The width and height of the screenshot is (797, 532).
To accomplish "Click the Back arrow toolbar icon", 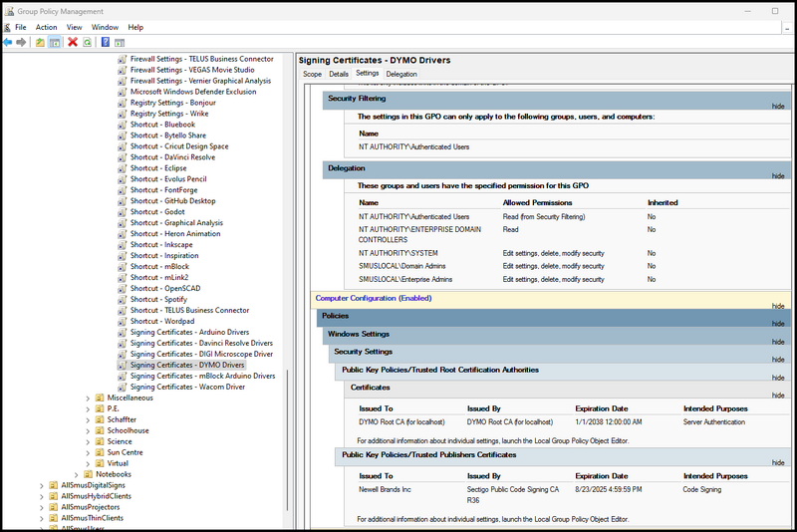I will [8, 43].
